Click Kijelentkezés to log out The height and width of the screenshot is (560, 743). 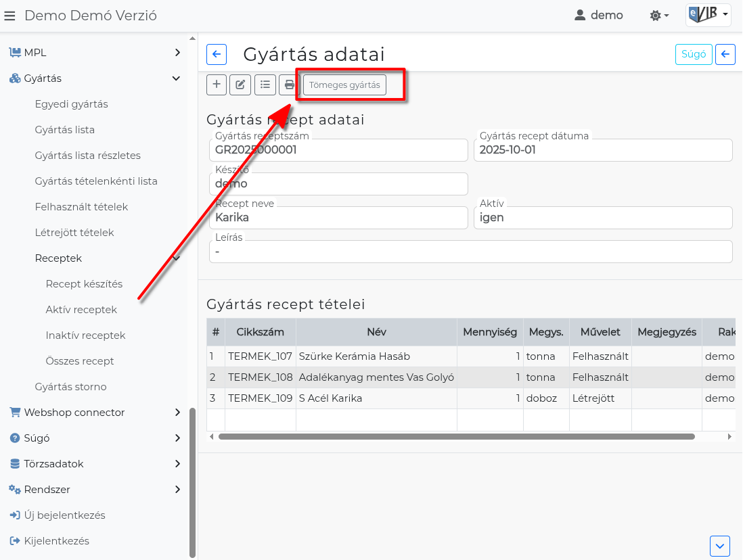click(x=56, y=541)
